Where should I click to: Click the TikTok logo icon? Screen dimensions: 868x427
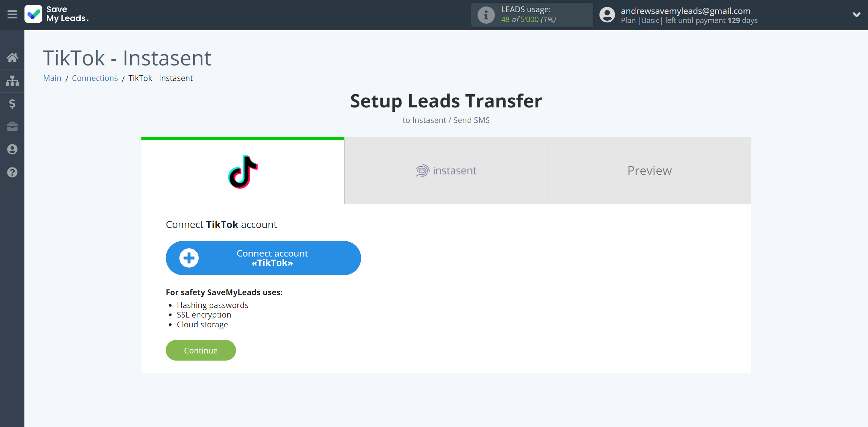[x=243, y=170]
